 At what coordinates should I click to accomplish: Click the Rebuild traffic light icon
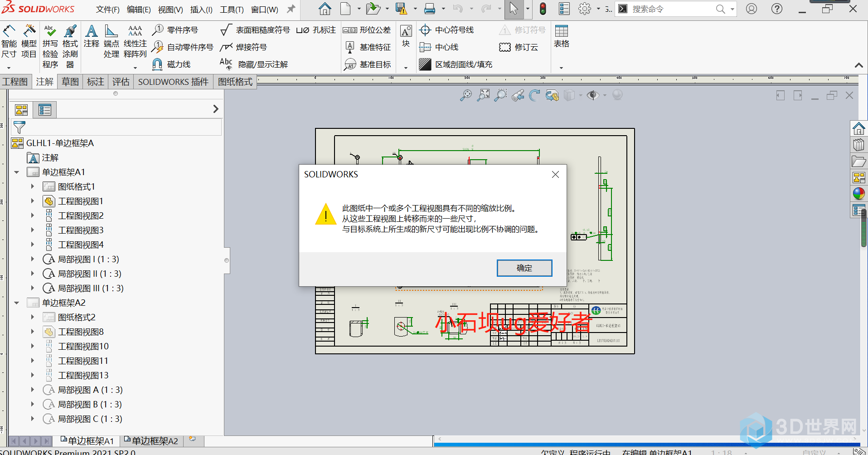543,9
